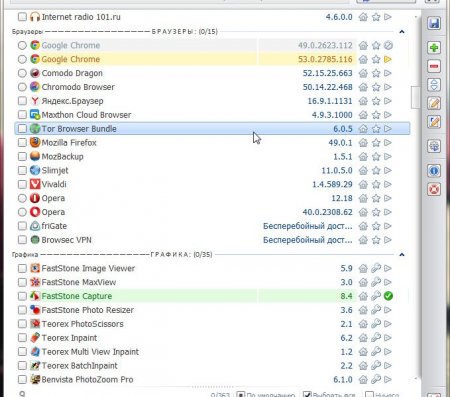Image resolution: width=450 pixels, height=397 pixels.
Task: Collapse the Браузеры category section
Action: 402,32
